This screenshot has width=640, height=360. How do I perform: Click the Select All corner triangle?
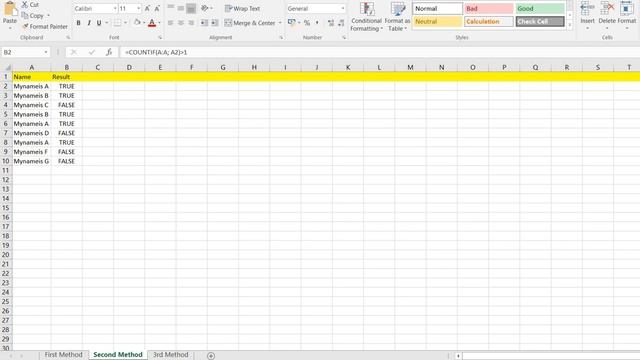[7, 68]
